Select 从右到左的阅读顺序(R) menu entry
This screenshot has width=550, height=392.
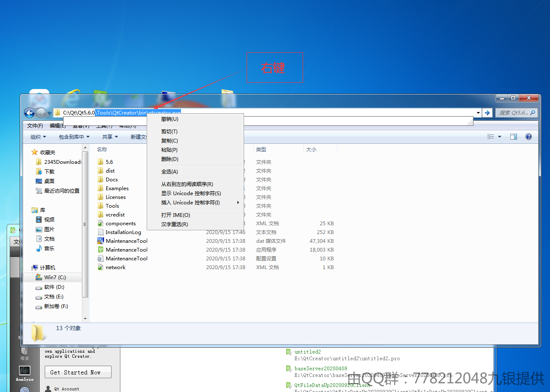[195, 184]
